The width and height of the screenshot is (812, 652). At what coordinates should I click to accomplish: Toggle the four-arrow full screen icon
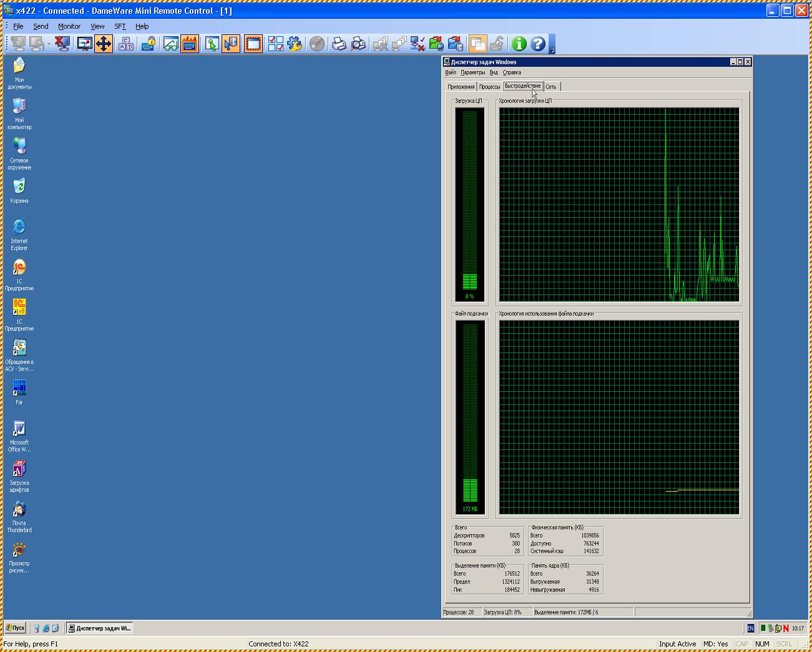(104, 44)
